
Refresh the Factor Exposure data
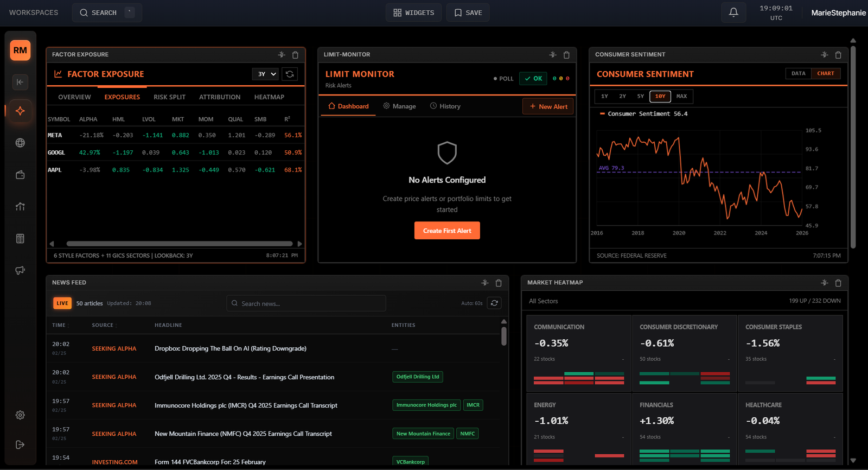[290, 74]
